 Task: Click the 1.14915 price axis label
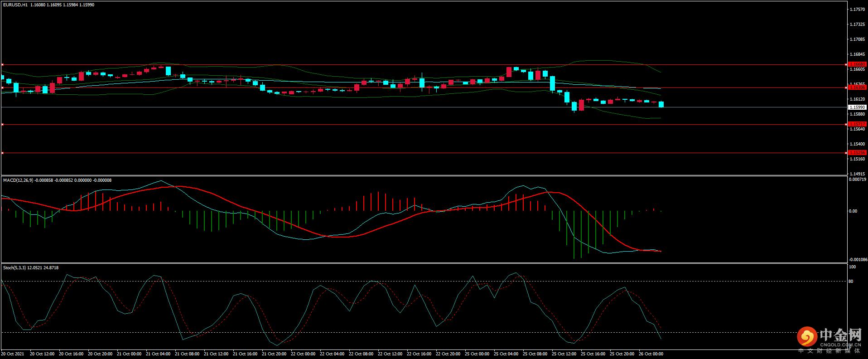pos(857,174)
